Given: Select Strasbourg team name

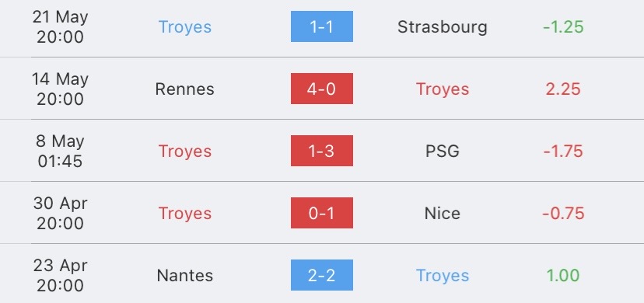Looking at the screenshot, I should click(443, 27).
